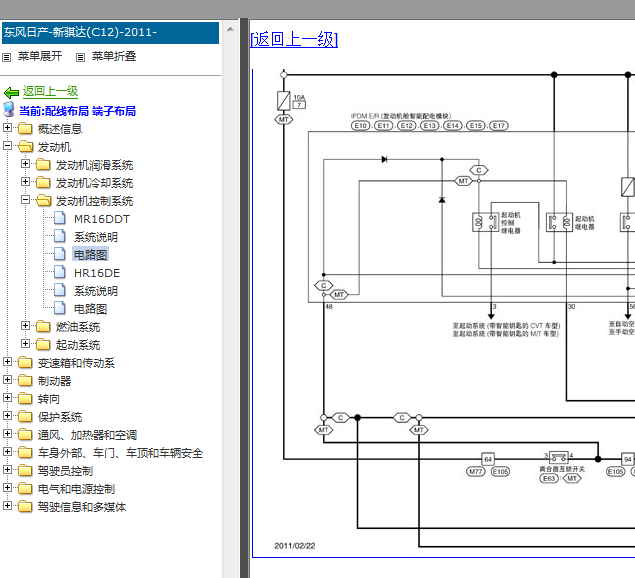Click the 菜单展开 list icon
This screenshot has height=578, width=635.
pos(6,58)
